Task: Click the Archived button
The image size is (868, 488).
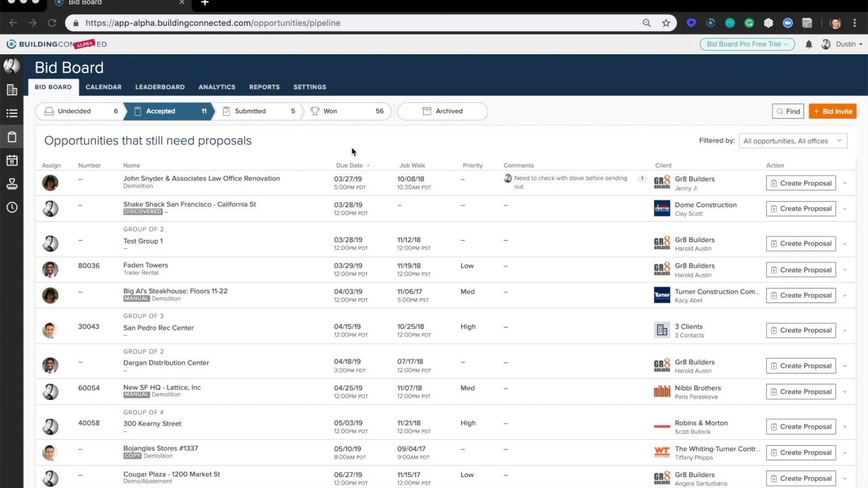Action: tap(442, 111)
